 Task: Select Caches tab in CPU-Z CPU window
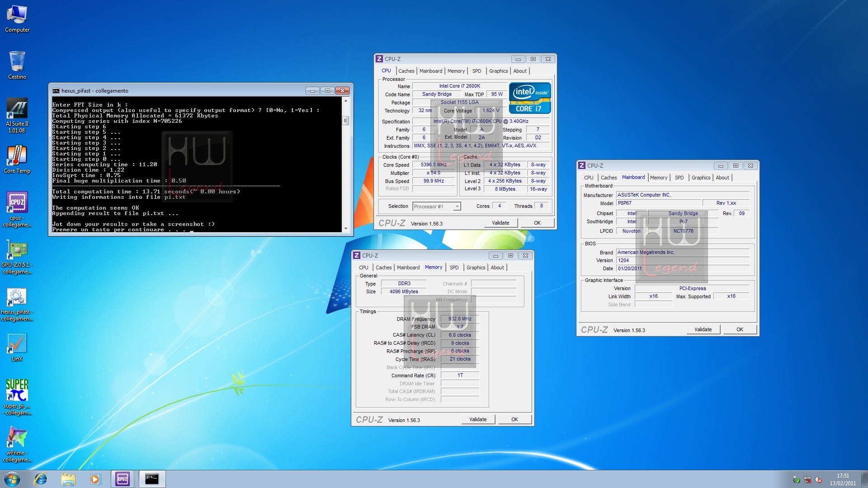pos(406,71)
